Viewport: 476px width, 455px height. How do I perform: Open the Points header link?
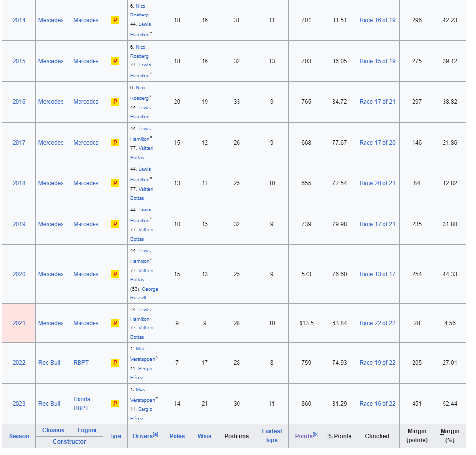pyautogui.click(x=303, y=436)
